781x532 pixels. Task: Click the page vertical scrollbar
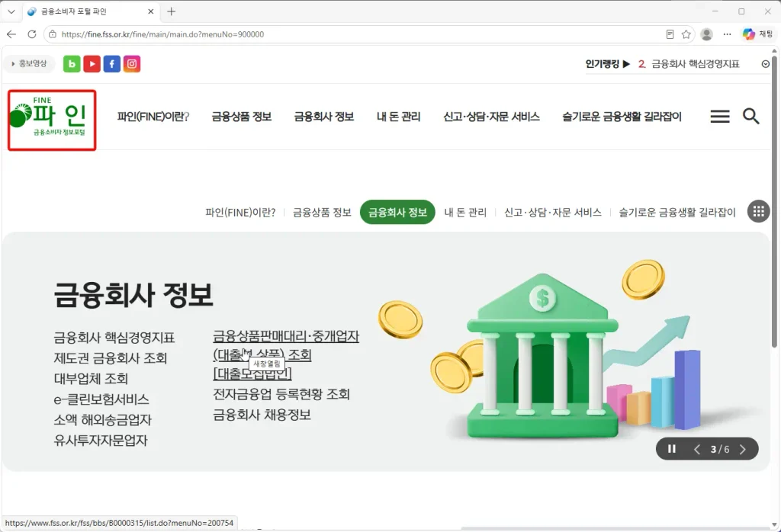pyautogui.click(x=774, y=201)
